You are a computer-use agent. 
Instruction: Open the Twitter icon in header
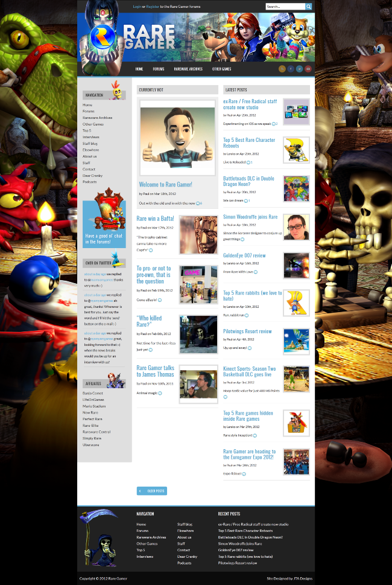tap(299, 69)
